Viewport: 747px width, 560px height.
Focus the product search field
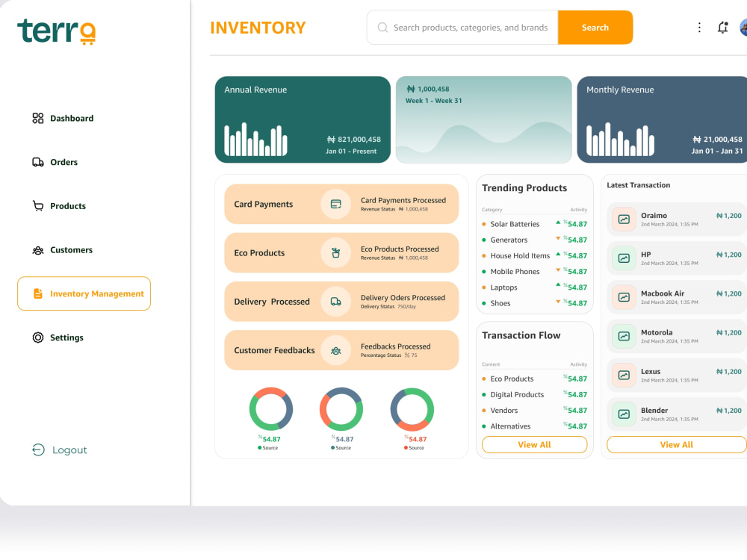click(462, 28)
